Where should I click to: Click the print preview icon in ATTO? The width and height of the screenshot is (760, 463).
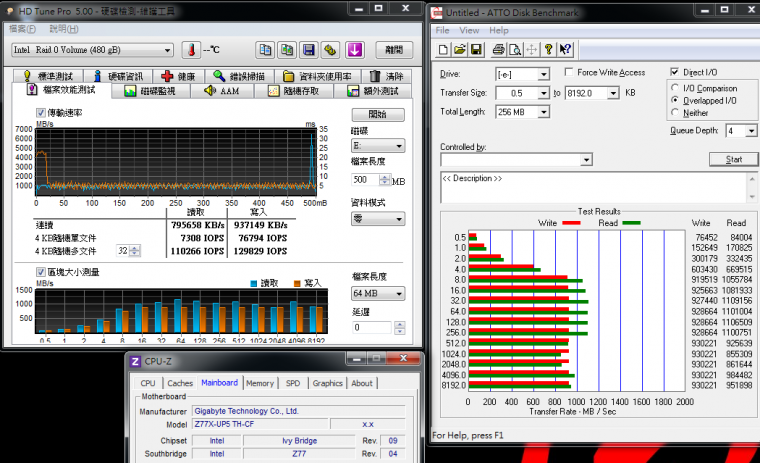tap(514, 49)
